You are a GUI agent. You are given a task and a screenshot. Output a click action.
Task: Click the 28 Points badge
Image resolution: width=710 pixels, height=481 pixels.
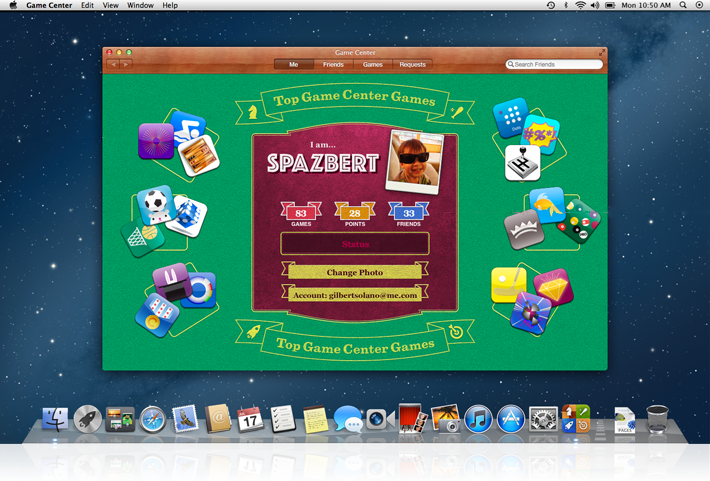(355, 214)
